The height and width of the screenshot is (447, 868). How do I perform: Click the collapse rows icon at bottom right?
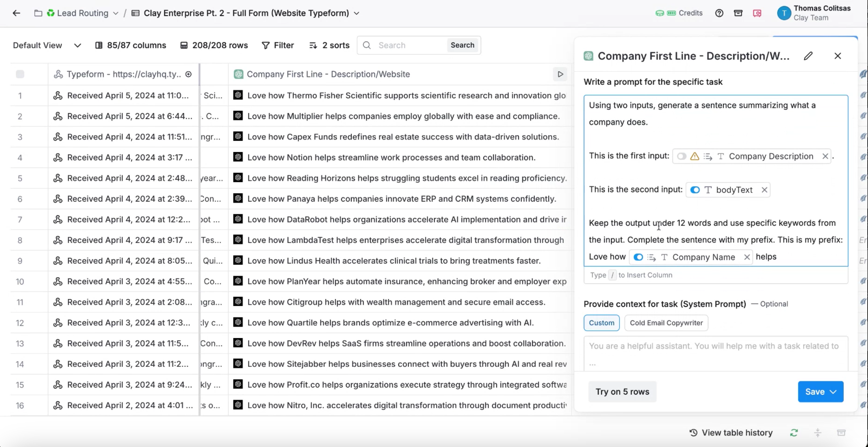tap(817, 432)
